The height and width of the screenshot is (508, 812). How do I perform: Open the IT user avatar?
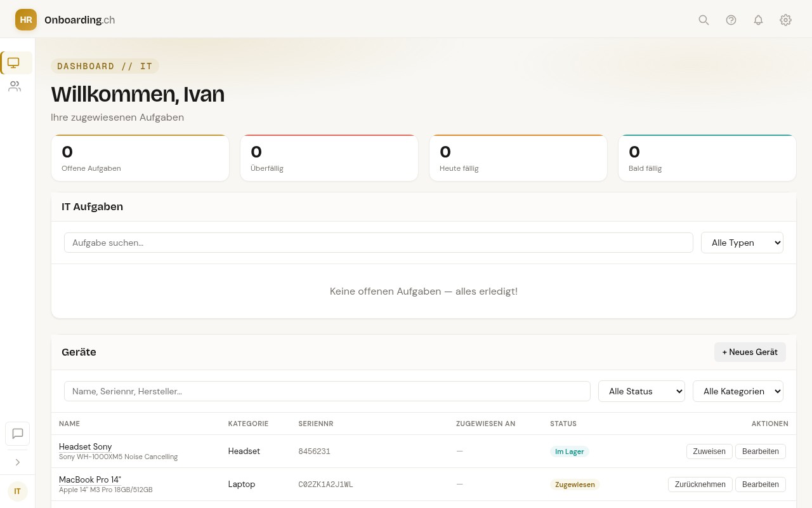pyautogui.click(x=18, y=491)
